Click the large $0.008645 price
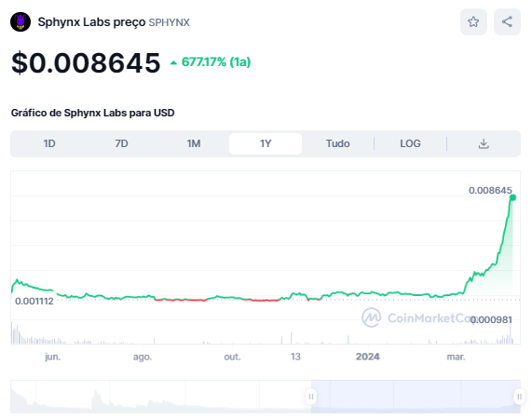Screen dimensions: 532x418 pos(86,63)
